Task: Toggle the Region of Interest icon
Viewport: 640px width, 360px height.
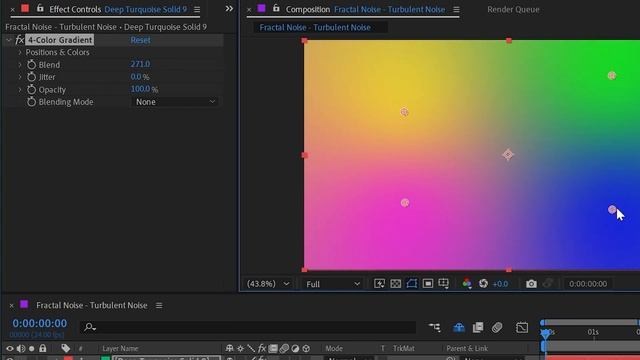Action: (x=428, y=284)
